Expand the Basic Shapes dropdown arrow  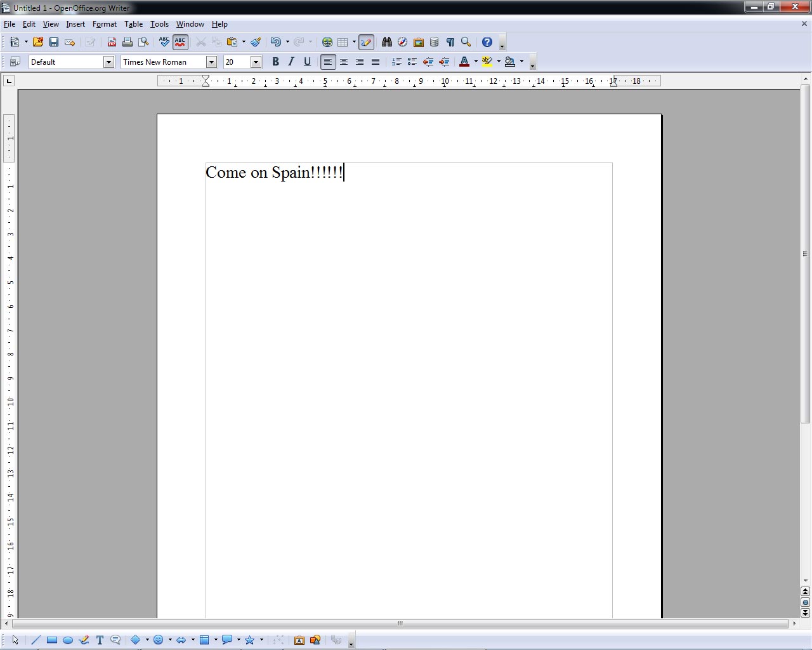point(147,640)
